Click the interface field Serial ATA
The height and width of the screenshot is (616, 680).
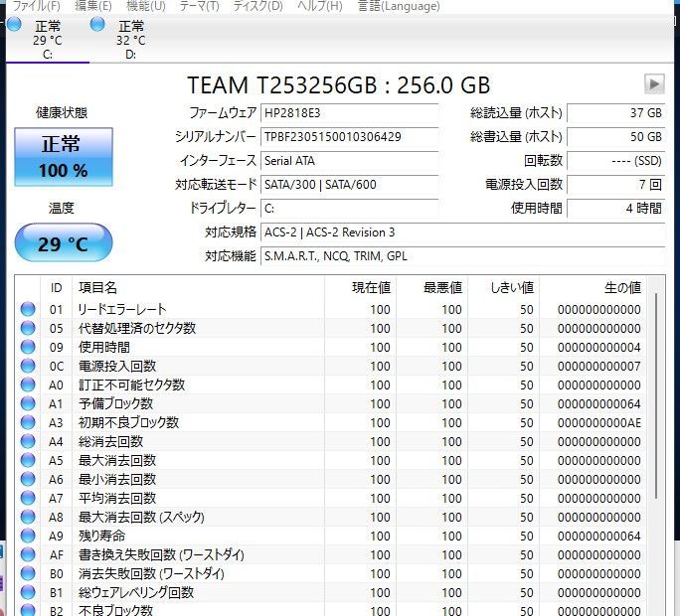(x=349, y=161)
